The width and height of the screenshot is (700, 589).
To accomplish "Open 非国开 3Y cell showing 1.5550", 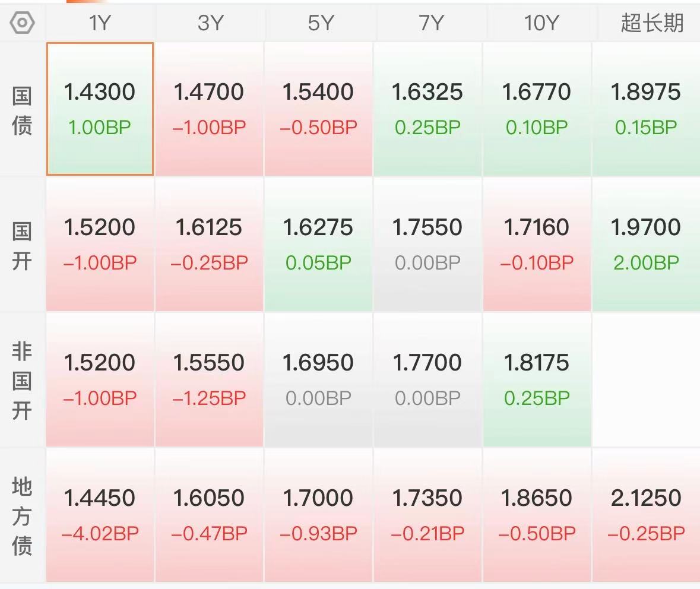I will [x=209, y=379].
